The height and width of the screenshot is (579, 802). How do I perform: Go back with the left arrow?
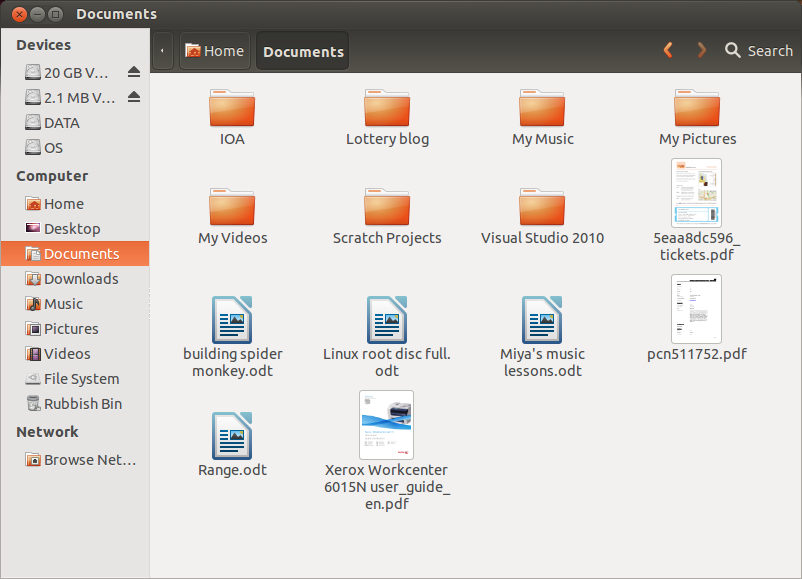tap(668, 50)
